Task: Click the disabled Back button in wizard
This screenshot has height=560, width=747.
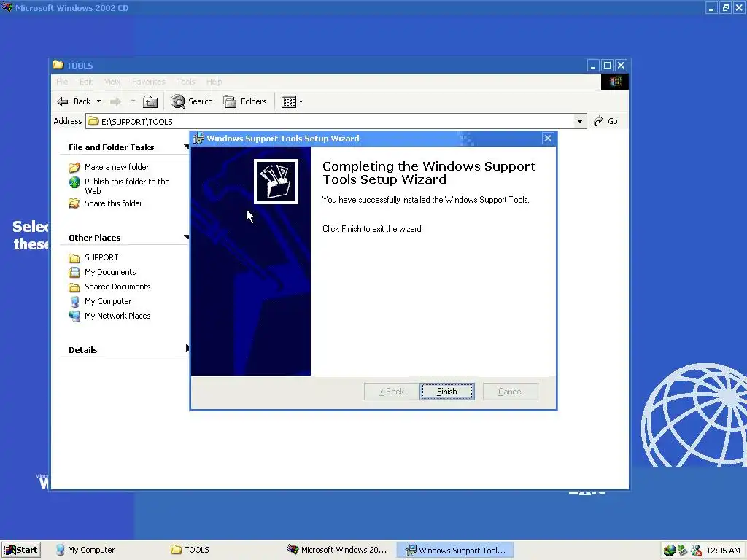Action: pyautogui.click(x=392, y=392)
